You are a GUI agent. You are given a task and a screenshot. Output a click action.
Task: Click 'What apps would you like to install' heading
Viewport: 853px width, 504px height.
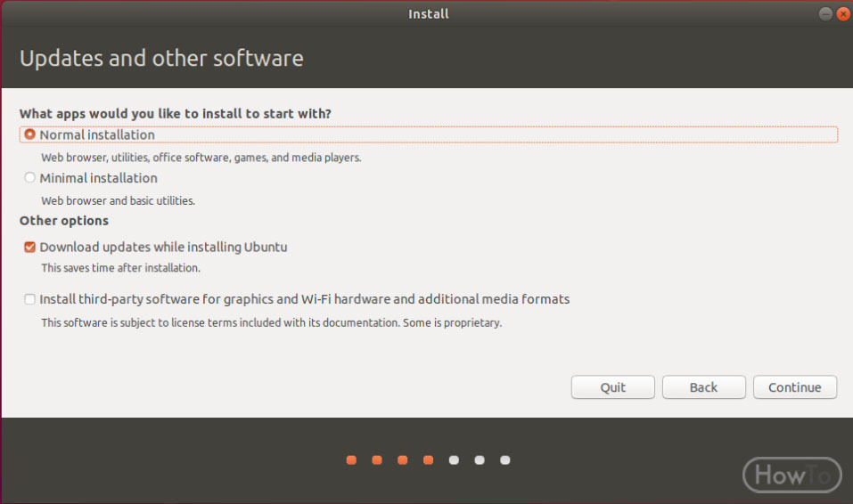click(176, 114)
